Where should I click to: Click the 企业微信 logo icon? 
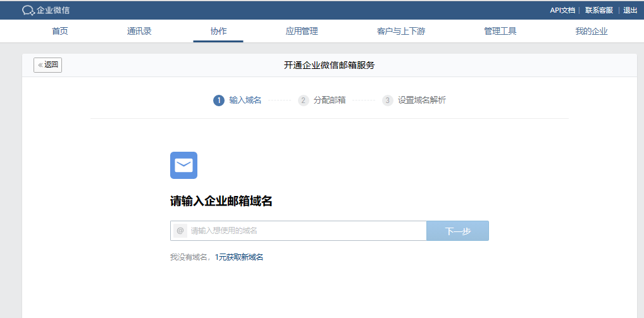tap(28, 10)
